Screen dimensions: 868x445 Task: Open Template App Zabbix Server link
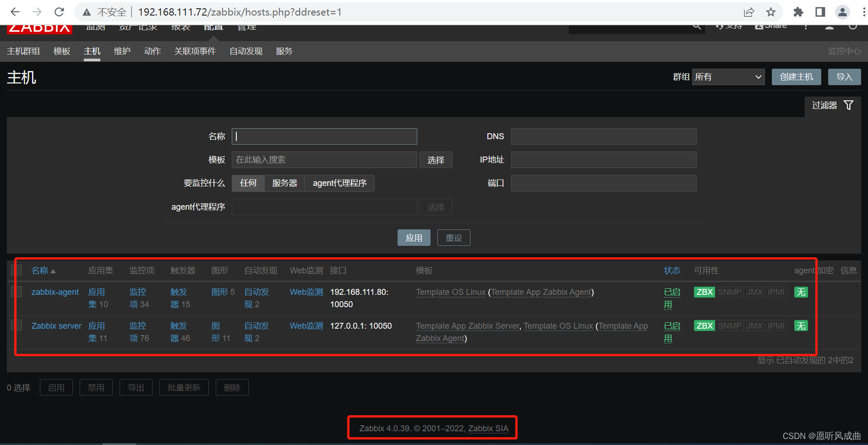click(x=468, y=326)
